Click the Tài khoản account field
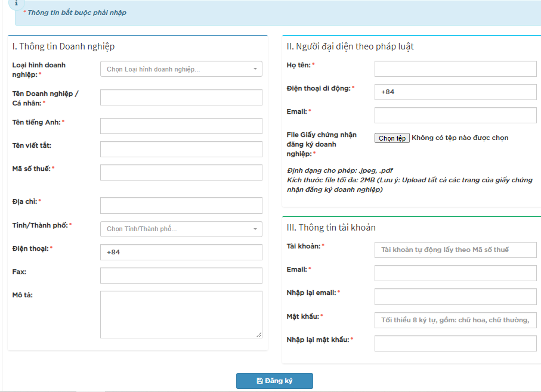The height and width of the screenshot is (392, 541). pyautogui.click(x=455, y=250)
